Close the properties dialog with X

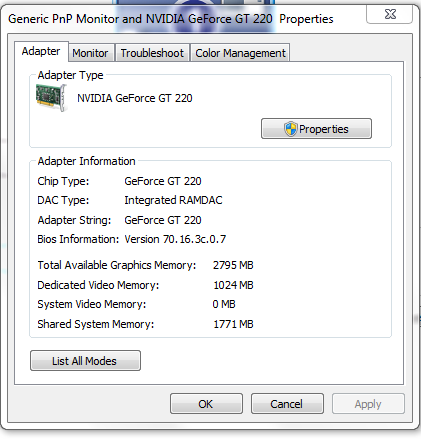390,14
